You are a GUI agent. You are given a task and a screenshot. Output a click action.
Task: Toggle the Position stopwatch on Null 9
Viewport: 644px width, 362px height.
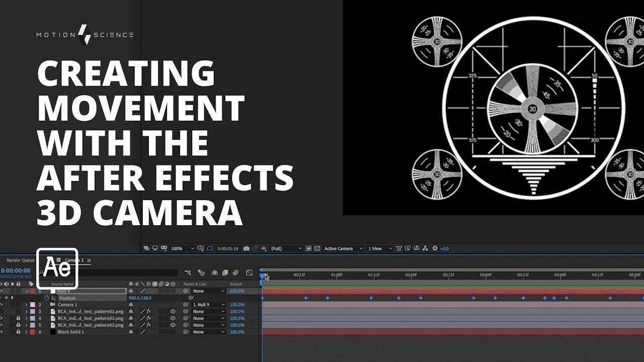47,298
